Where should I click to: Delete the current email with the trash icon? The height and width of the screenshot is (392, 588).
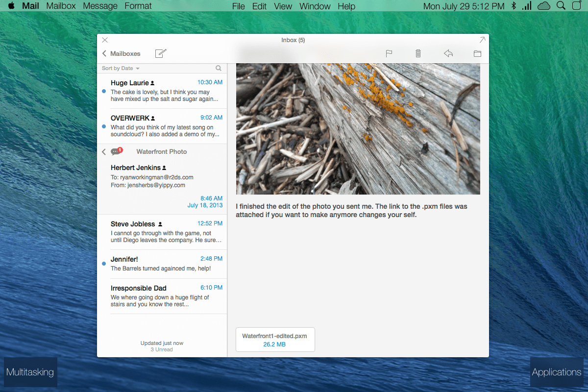tap(418, 53)
